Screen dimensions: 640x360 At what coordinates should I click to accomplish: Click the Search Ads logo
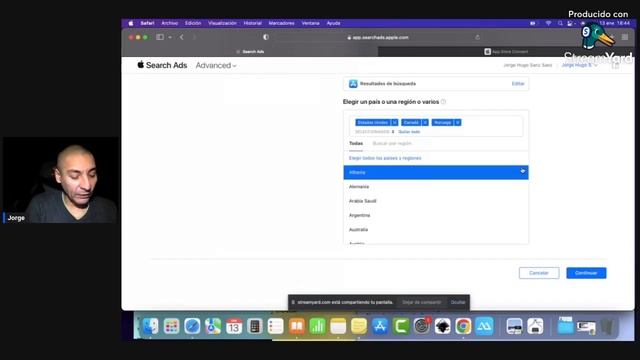(x=162, y=65)
